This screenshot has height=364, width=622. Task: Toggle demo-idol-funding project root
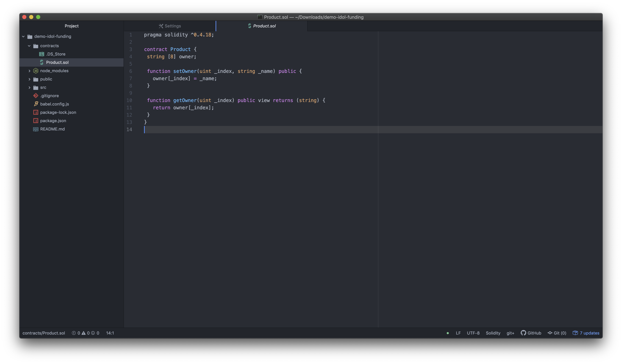click(23, 36)
